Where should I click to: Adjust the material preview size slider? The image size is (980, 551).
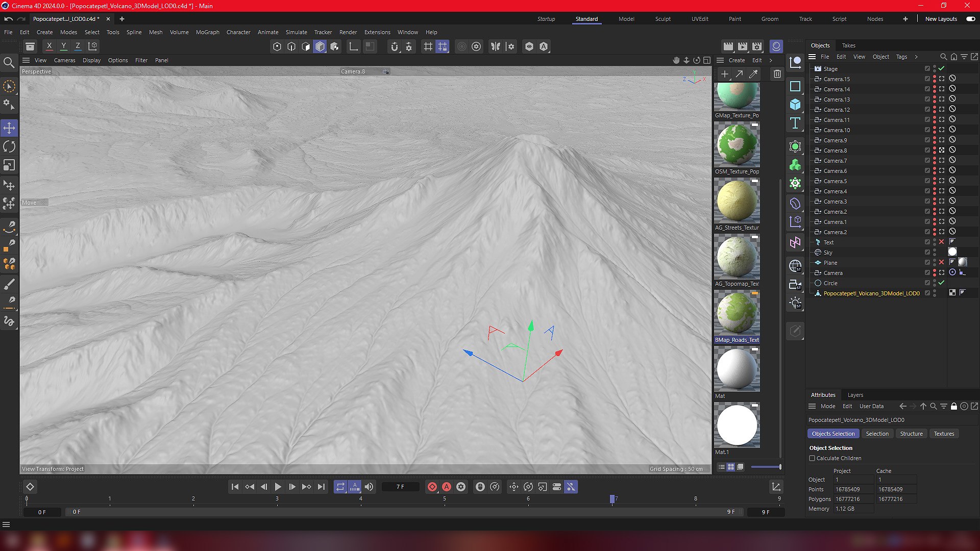click(766, 467)
